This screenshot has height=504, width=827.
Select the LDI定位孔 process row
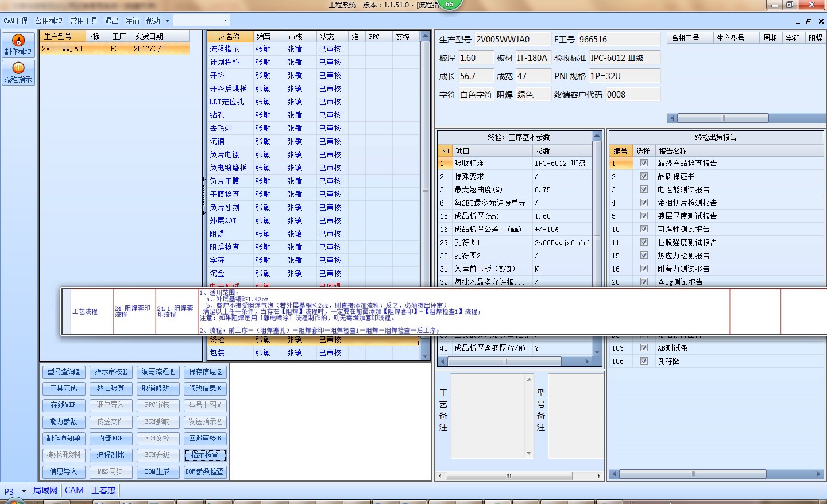point(314,102)
